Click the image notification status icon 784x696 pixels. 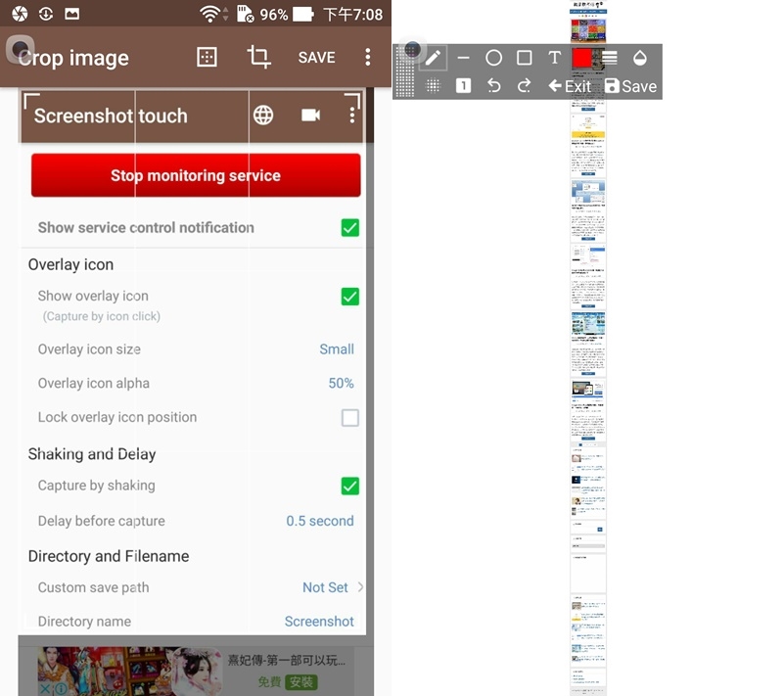click(x=72, y=14)
